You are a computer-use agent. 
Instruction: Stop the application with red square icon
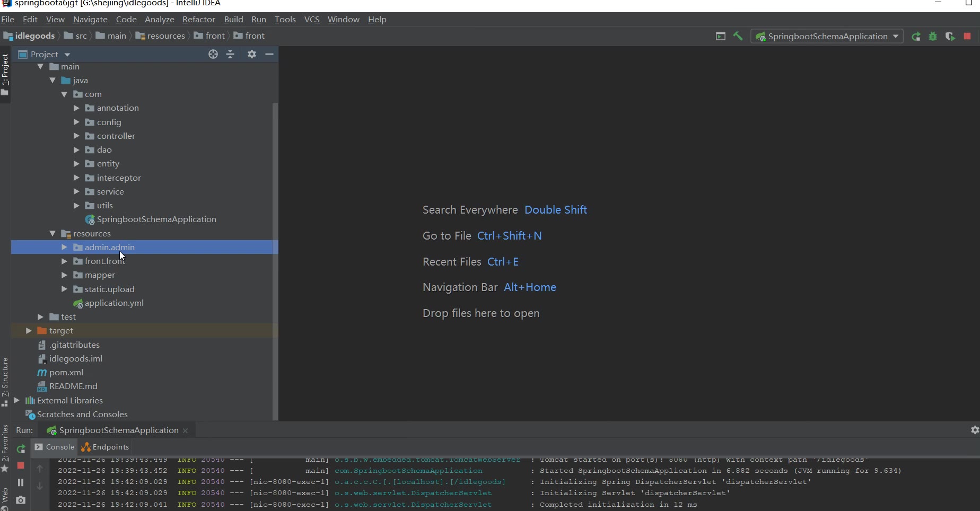tap(967, 37)
